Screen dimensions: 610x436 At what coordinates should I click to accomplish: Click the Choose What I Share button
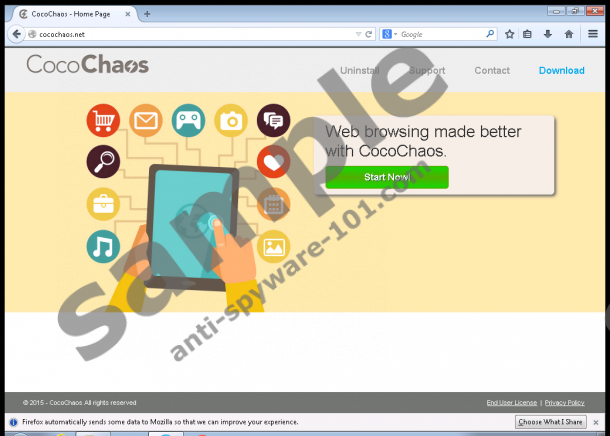tap(551, 423)
